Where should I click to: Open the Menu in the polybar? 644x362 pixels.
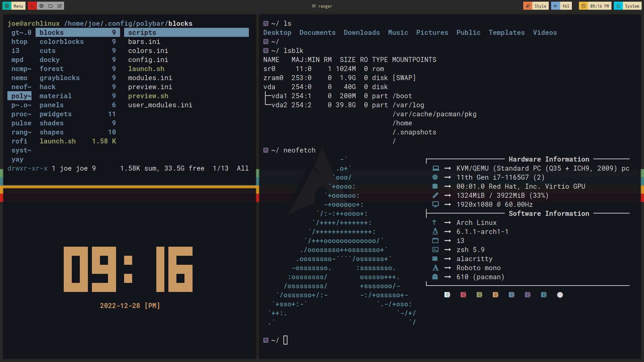tap(18, 6)
